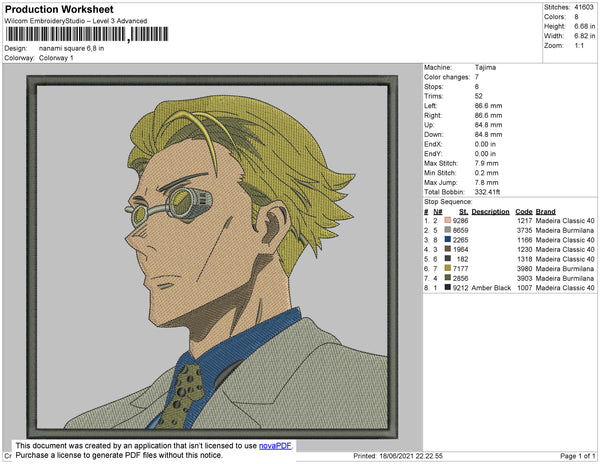600x464 pixels.
Task: Click the 'Amber Black' description text
Action: 491,288
